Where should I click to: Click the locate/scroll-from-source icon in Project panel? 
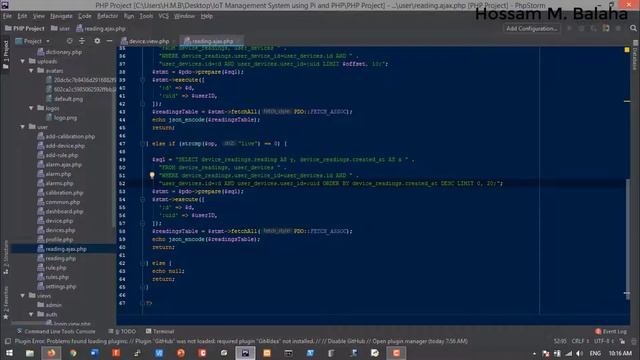(69, 41)
